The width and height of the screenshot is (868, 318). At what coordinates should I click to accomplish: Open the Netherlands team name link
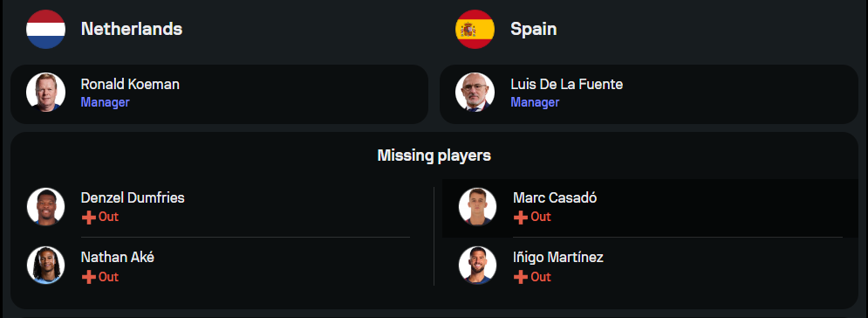132,29
